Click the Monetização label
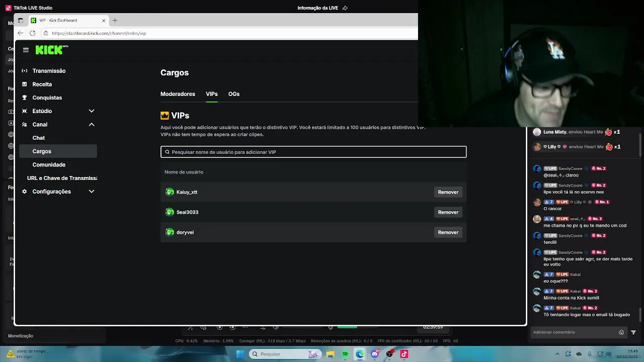 click(x=21, y=336)
